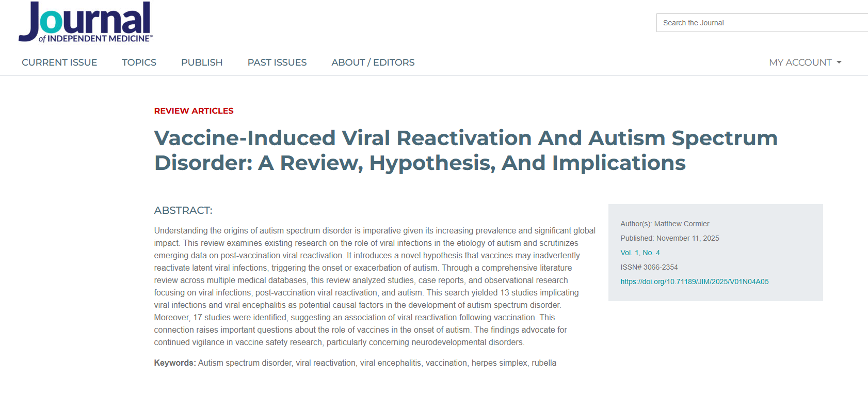Click the author line Matthew Cormier
The height and width of the screenshot is (406, 868).
665,224
